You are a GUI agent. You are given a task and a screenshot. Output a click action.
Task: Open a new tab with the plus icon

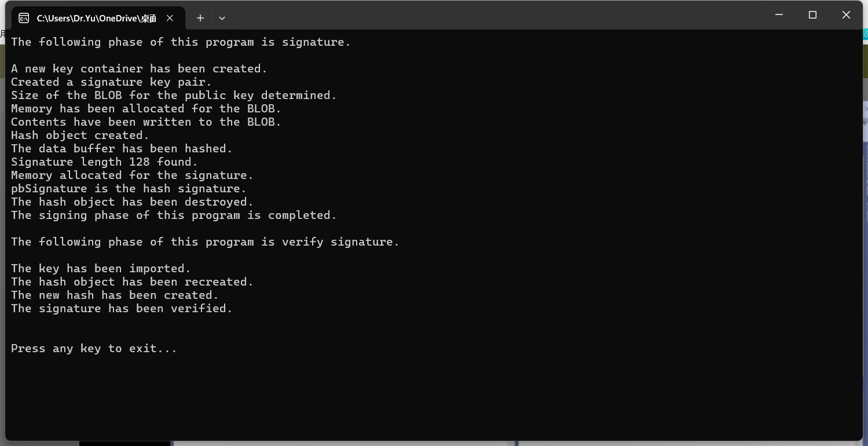coord(200,18)
